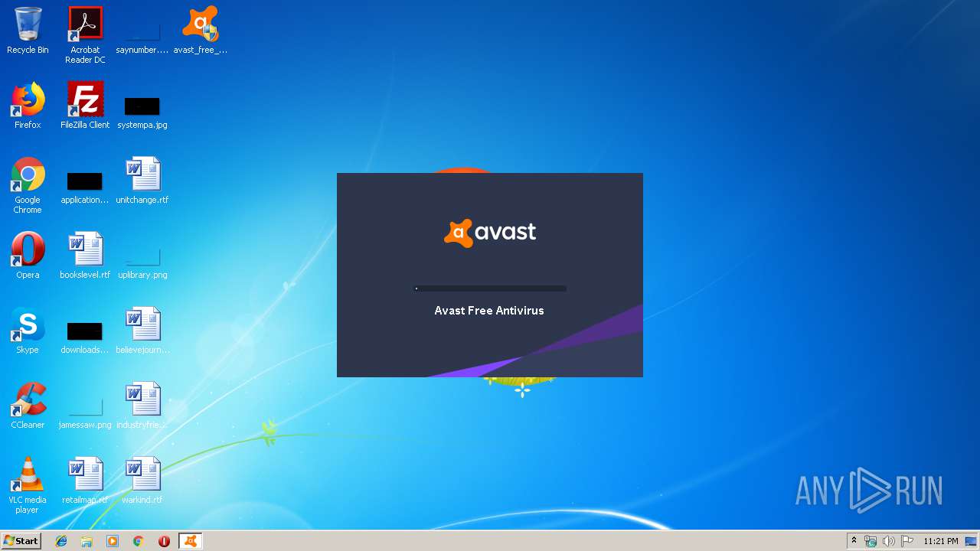
Task: Select industryfrie document icon
Action: [x=142, y=406]
